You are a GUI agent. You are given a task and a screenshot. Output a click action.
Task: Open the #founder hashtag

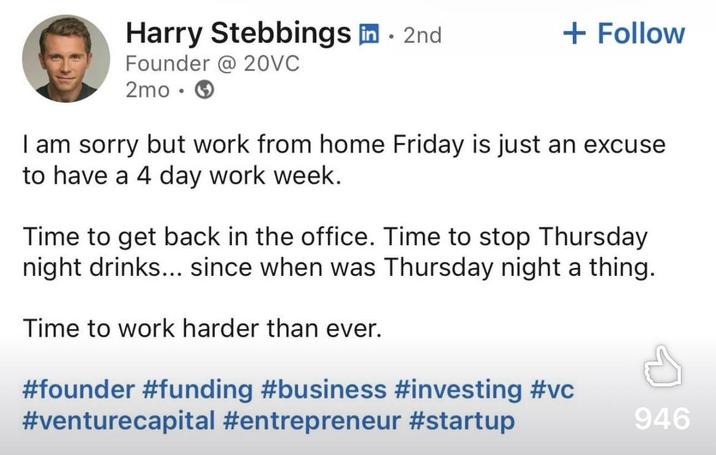(78, 390)
